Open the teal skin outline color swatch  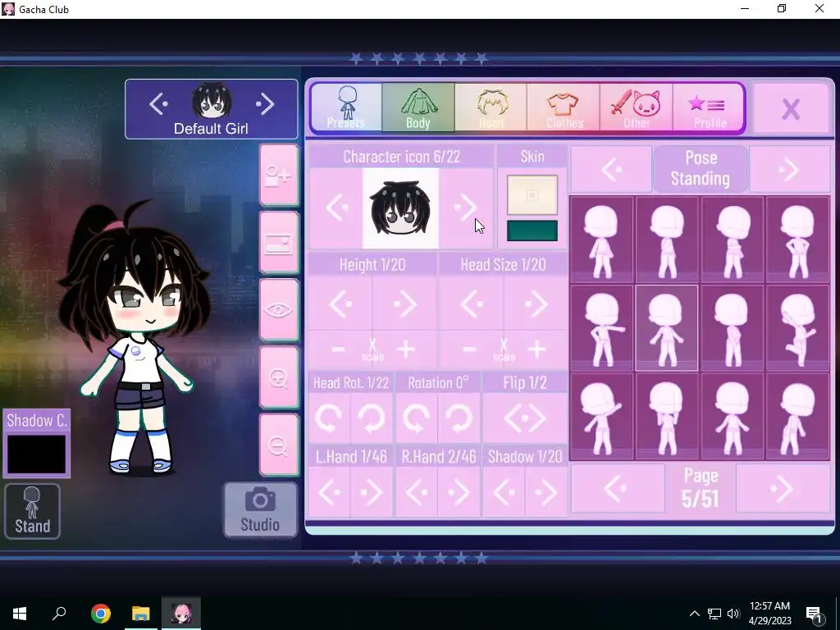tap(532, 231)
